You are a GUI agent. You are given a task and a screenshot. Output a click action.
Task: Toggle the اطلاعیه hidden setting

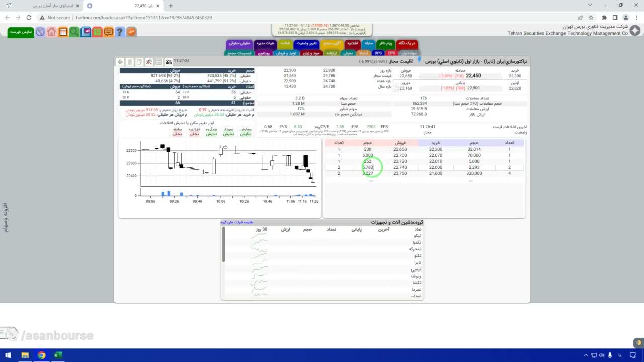[194, 131]
